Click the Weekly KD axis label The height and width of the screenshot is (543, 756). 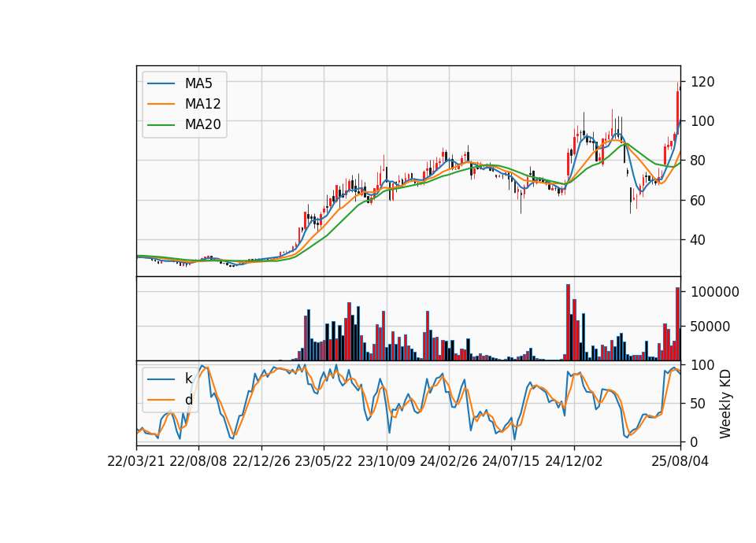point(725,404)
